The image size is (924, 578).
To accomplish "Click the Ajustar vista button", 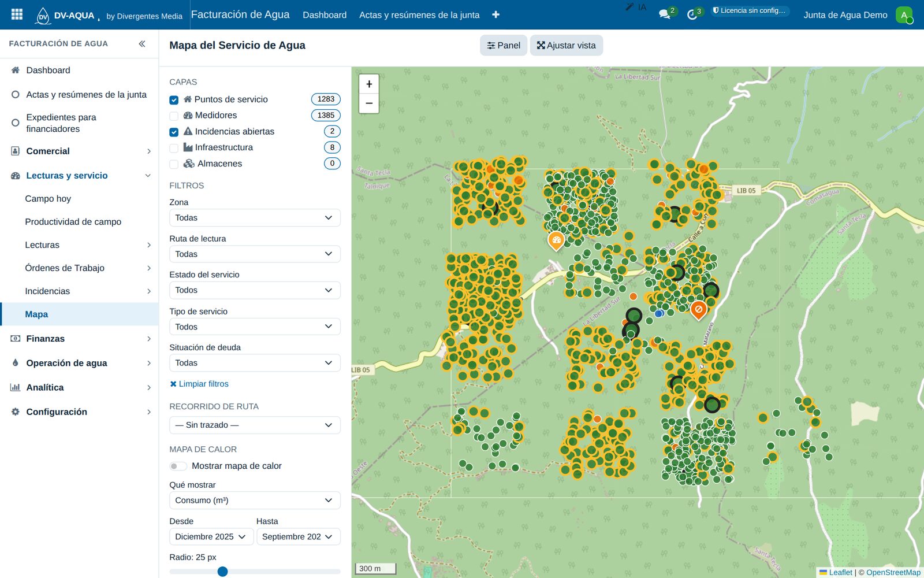I will point(567,46).
